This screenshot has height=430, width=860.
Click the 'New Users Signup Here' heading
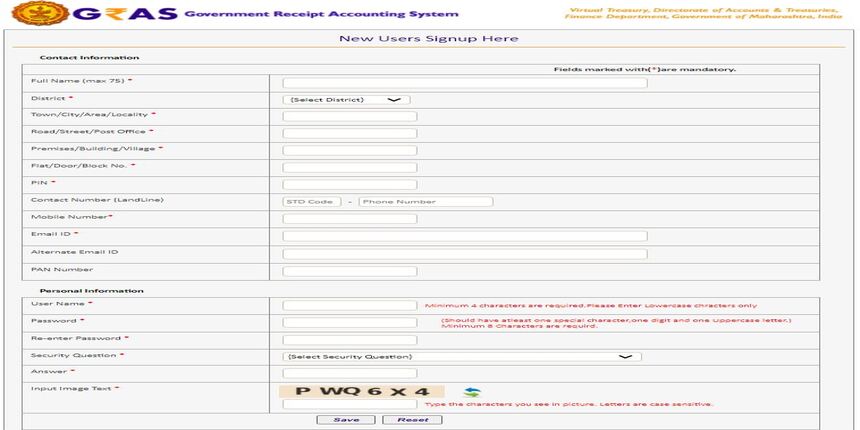pos(429,38)
